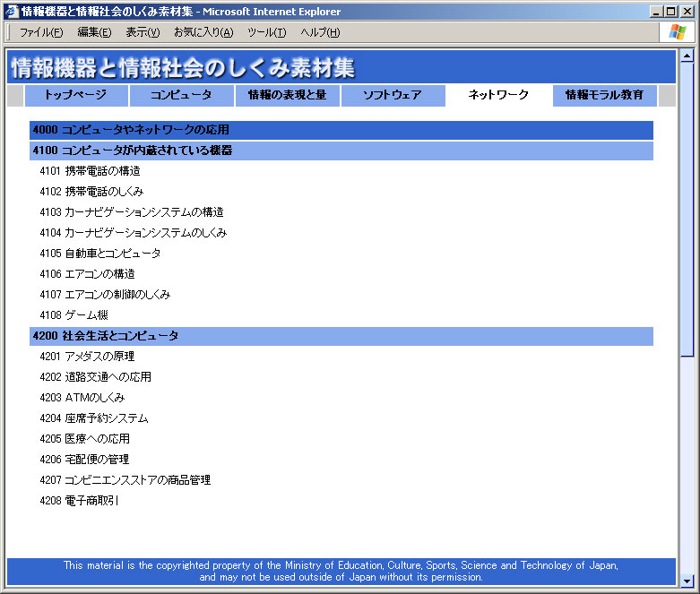Image resolution: width=700 pixels, height=594 pixels.
Task: Click the 4108 ゲーム機 link
Action: tap(73, 315)
